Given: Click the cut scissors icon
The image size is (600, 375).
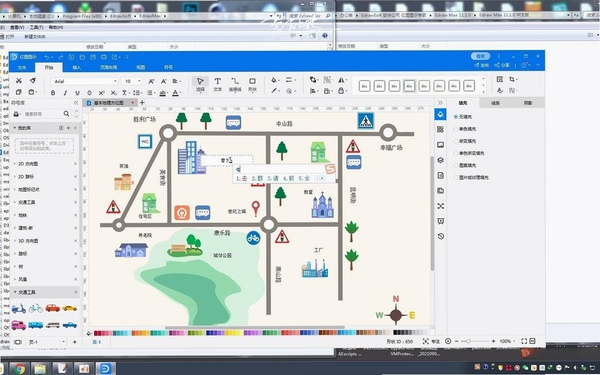Looking at the screenshot, I should [18, 80].
